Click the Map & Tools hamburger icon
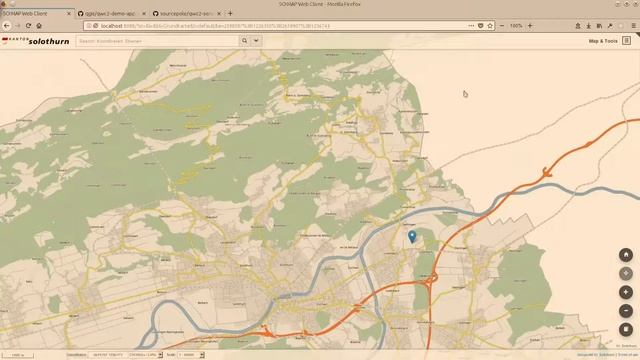This screenshot has height=360, width=640. coord(627,41)
